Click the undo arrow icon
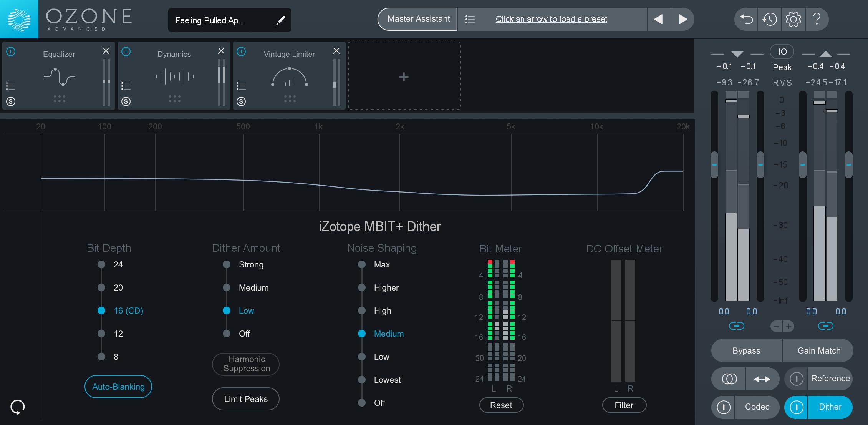868x425 pixels. coord(746,19)
